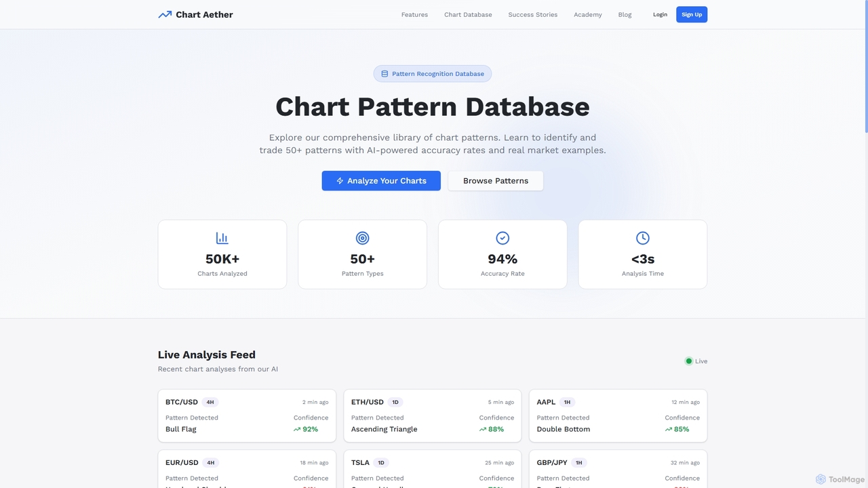Click the Chart Aether trending-arrow logo icon
The height and width of the screenshot is (488, 868).
pos(165,14)
